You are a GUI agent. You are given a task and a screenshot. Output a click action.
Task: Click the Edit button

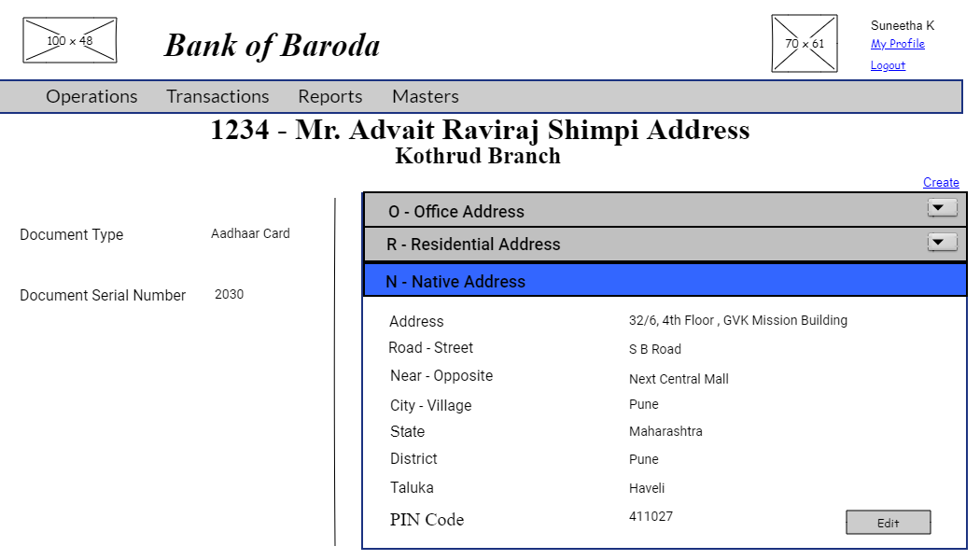coord(888,522)
